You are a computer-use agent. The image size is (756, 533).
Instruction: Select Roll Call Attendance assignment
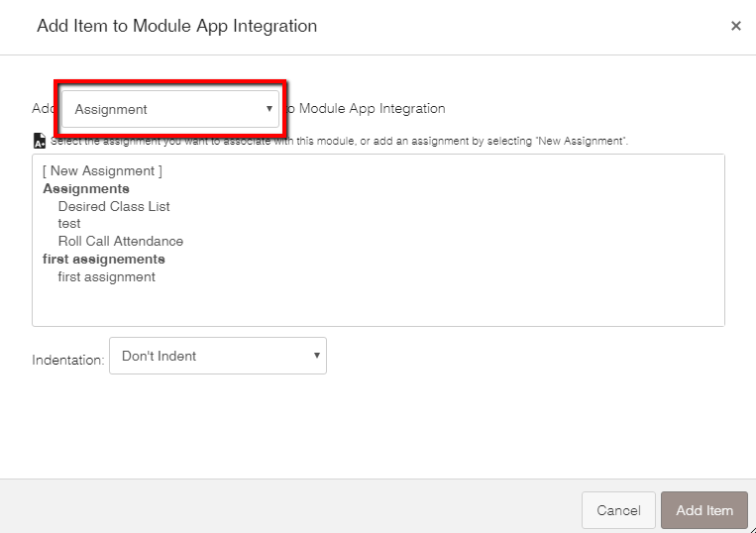click(x=121, y=241)
